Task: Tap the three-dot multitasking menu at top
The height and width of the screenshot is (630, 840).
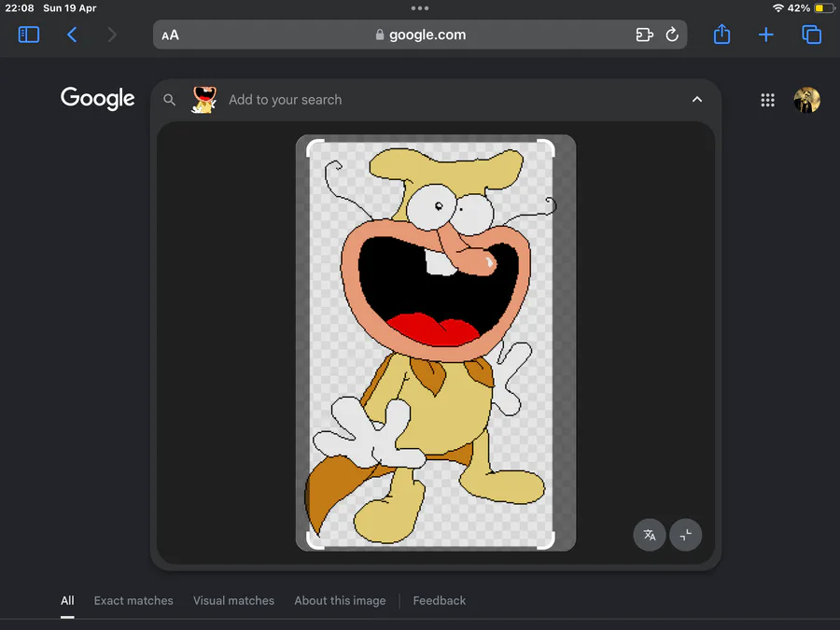Action: click(x=420, y=8)
